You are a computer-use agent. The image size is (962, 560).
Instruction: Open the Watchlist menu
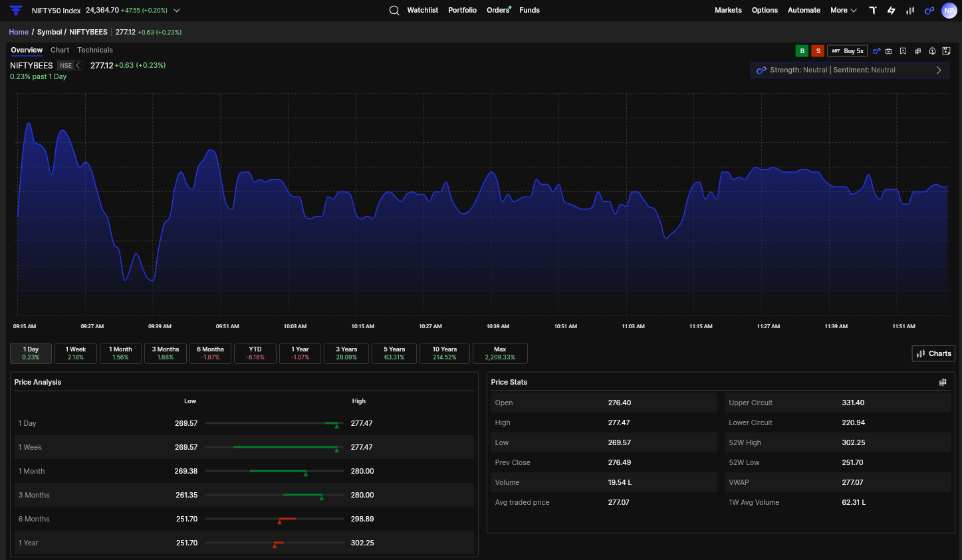(423, 10)
